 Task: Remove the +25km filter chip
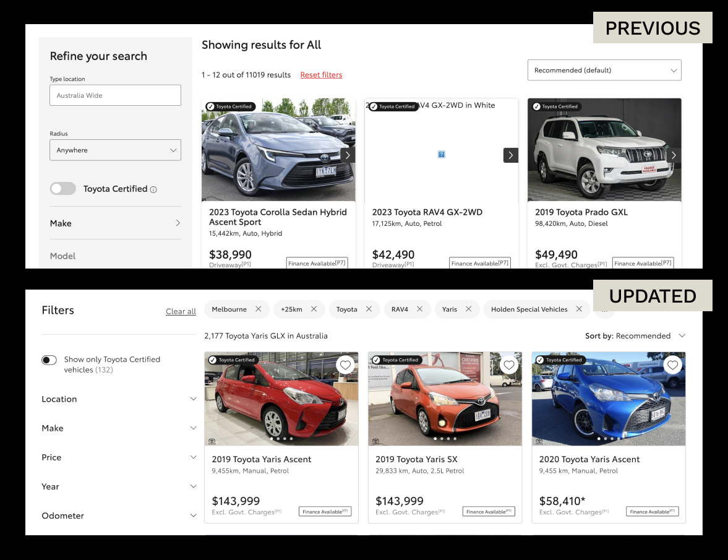click(314, 309)
